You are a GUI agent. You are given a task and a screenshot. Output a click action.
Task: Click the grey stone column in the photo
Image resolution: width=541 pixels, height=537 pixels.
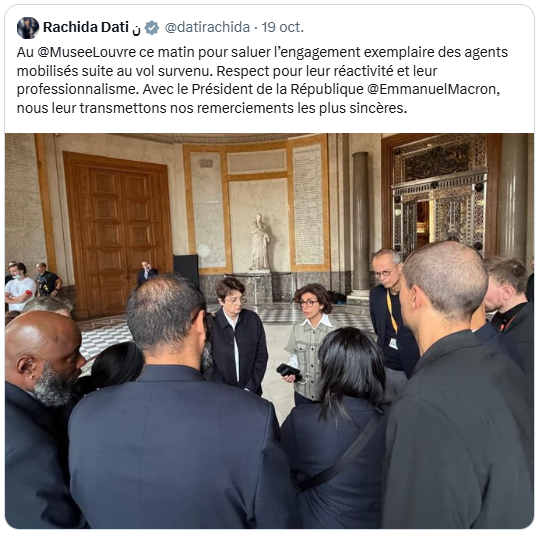[360, 223]
